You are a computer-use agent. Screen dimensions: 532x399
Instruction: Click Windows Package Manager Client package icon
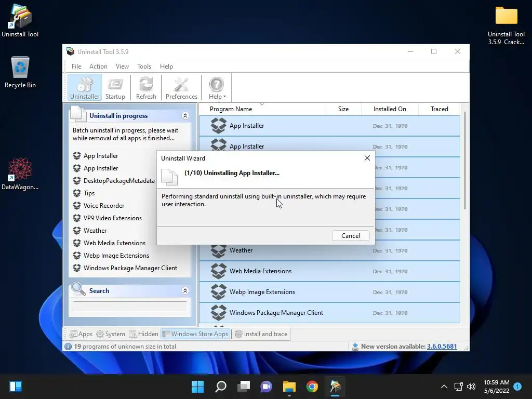click(219, 312)
